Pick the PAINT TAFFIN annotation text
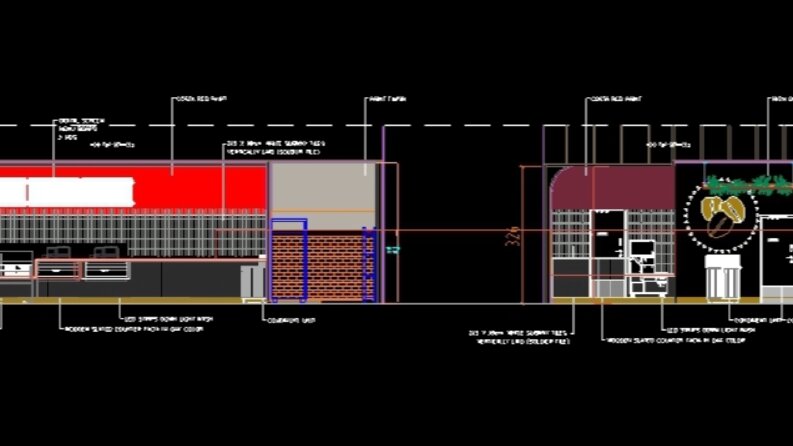The height and width of the screenshot is (446, 793). point(387,99)
